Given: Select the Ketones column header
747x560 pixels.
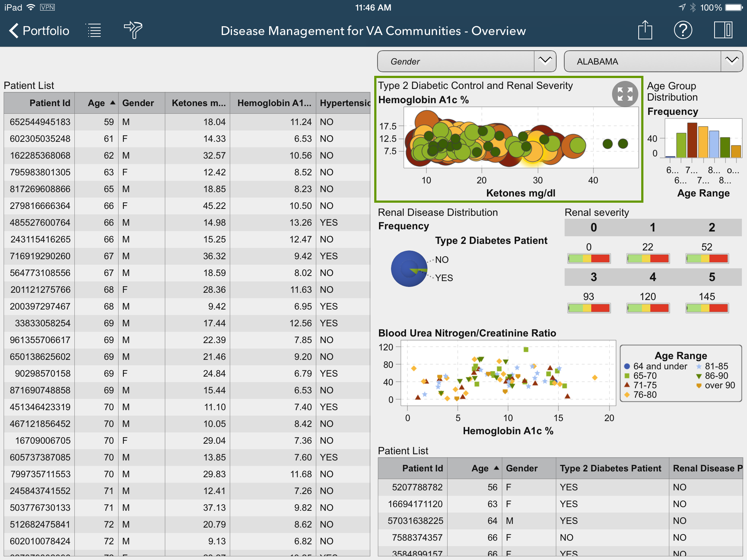Looking at the screenshot, I should point(198,103).
